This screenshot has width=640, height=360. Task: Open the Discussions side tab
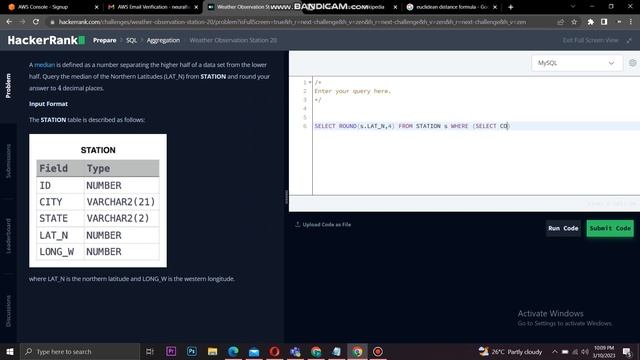(x=8, y=311)
